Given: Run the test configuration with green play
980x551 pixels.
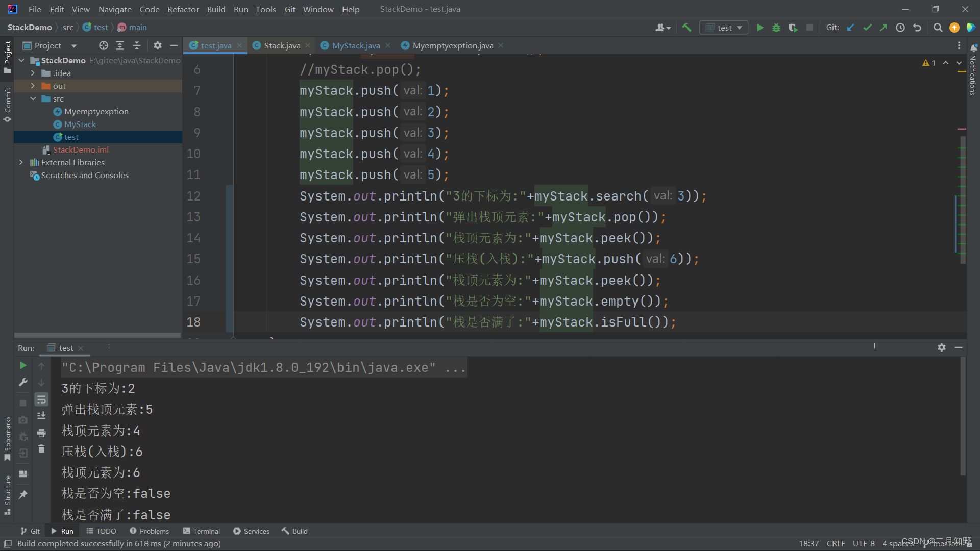Looking at the screenshot, I should point(760,28).
